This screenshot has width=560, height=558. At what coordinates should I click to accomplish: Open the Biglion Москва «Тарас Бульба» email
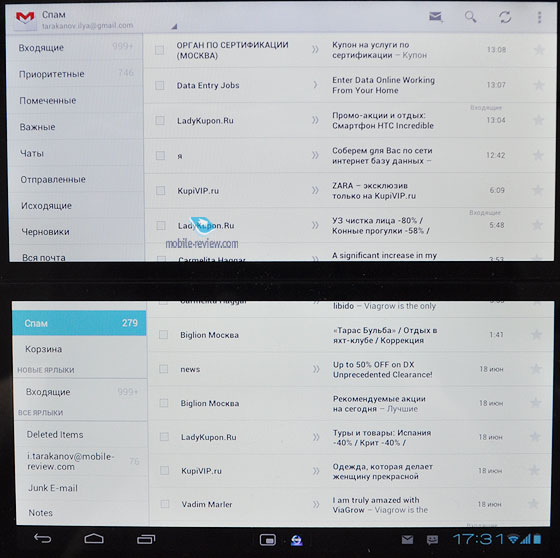click(350, 335)
